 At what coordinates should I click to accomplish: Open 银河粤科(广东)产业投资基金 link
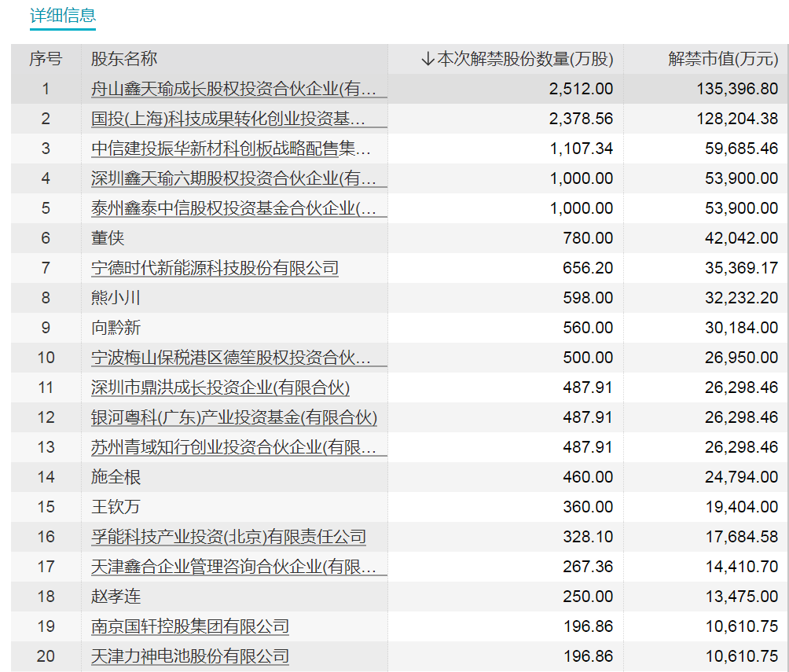tap(234, 417)
